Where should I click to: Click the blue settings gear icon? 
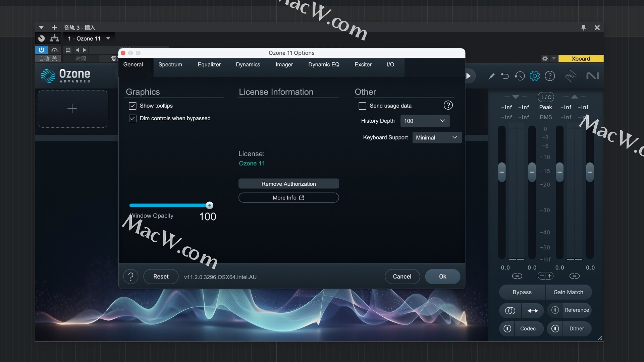tap(535, 76)
